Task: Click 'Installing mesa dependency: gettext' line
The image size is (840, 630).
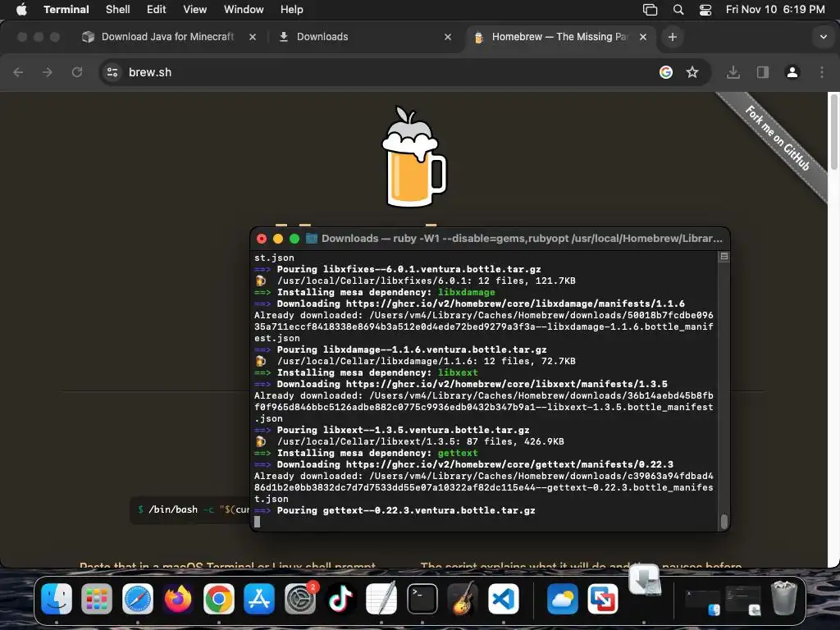Action: click(366, 453)
